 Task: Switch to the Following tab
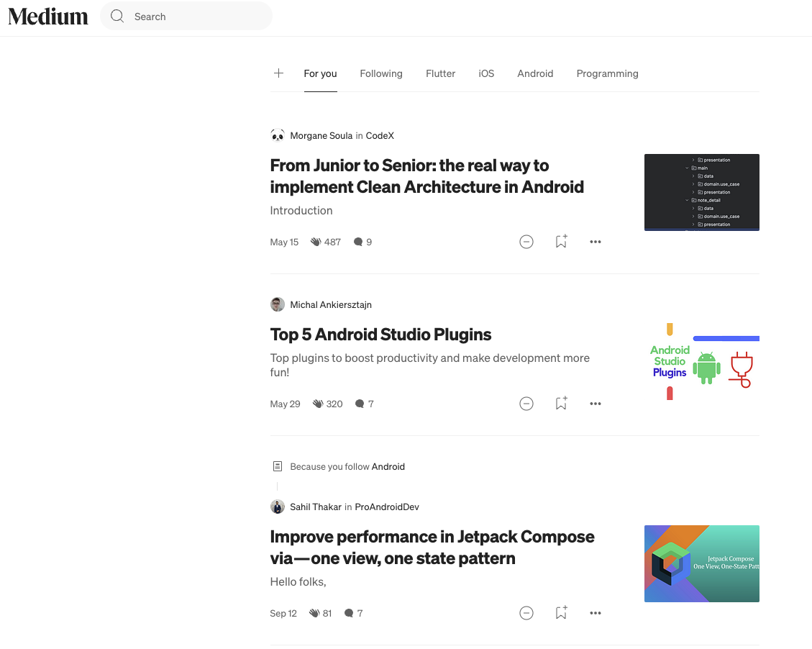pos(381,73)
